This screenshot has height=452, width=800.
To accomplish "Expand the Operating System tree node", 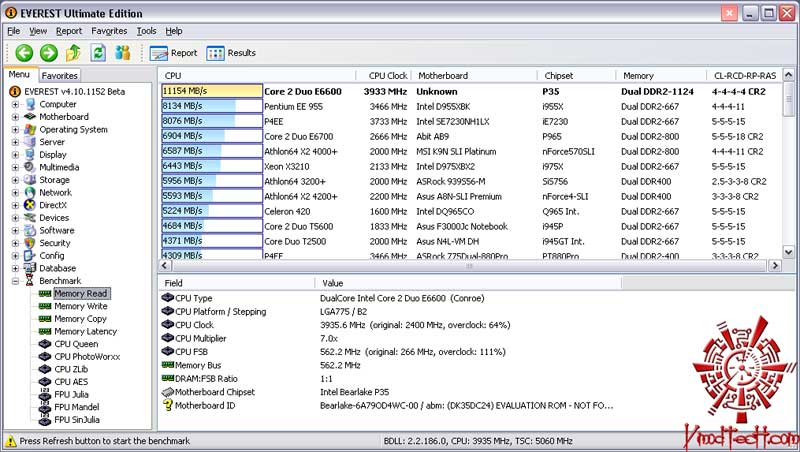I will pos(15,130).
